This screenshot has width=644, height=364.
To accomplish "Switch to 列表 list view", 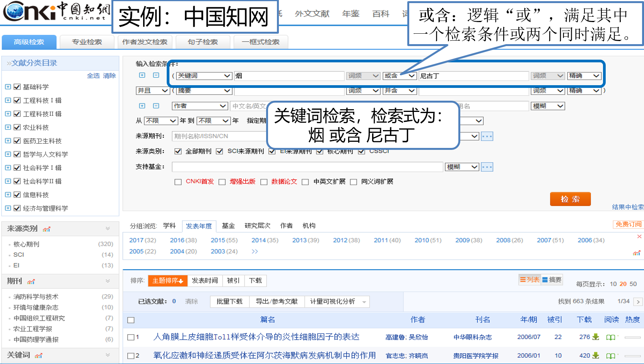I will [x=530, y=280].
